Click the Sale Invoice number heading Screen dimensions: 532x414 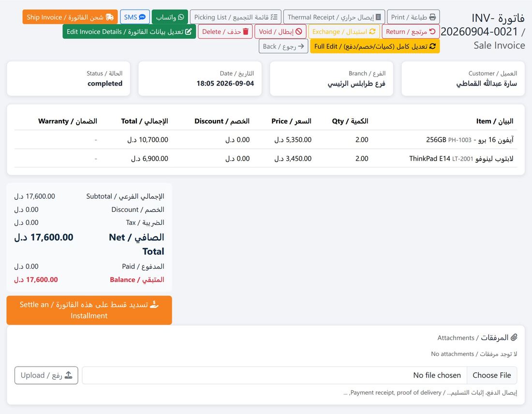[483, 31]
